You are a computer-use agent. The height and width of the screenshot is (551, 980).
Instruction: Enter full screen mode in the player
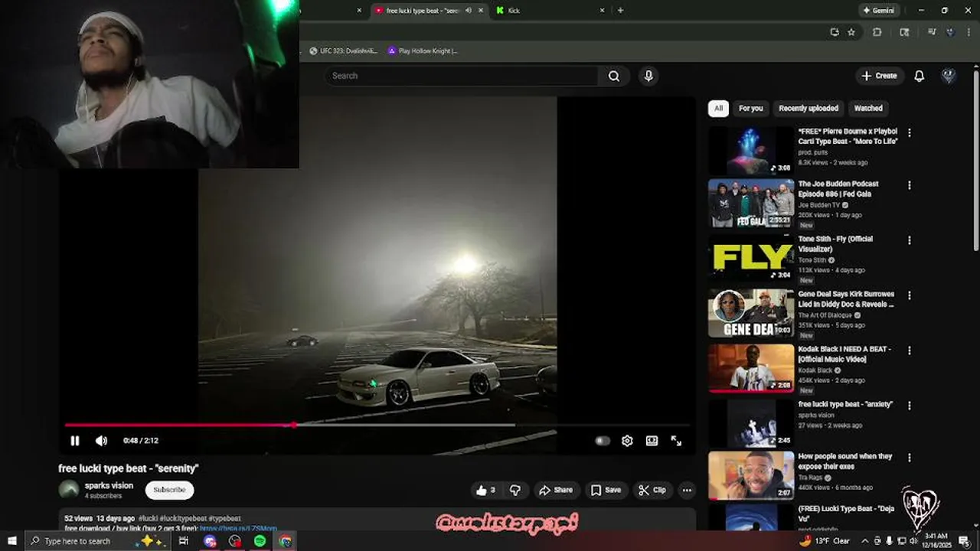(x=676, y=441)
